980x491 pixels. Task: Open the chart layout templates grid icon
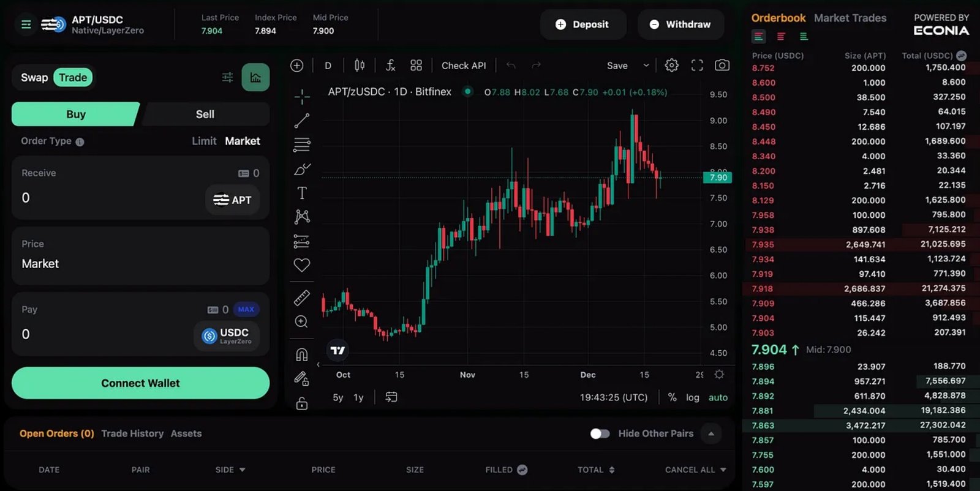pyautogui.click(x=417, y=66)
